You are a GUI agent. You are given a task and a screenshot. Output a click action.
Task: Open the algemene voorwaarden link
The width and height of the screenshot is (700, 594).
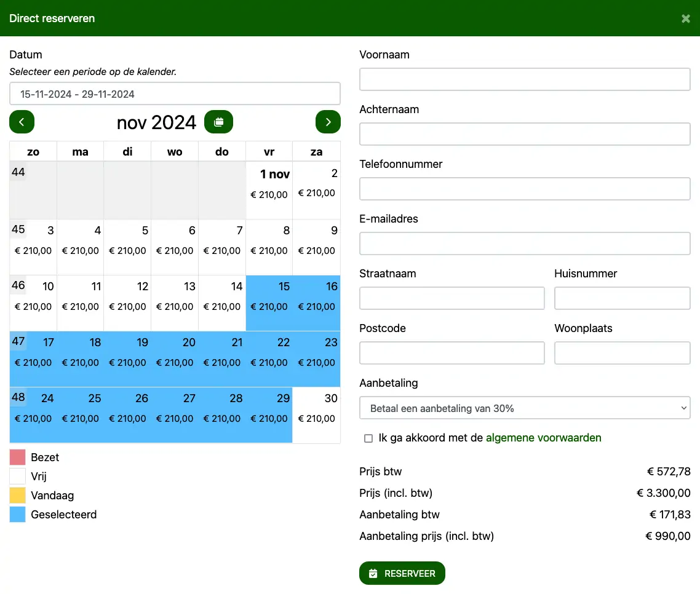point(543,438)
